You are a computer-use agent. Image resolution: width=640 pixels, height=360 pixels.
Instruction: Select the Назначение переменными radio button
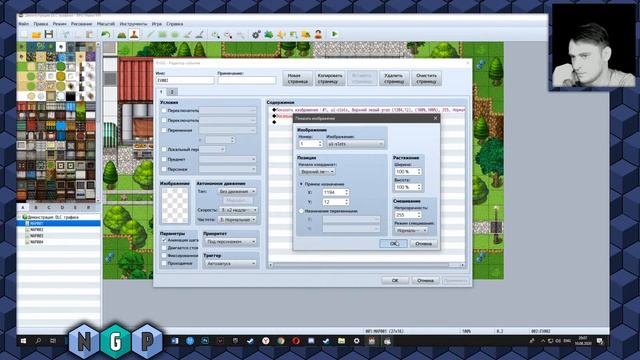click(301, 211)
